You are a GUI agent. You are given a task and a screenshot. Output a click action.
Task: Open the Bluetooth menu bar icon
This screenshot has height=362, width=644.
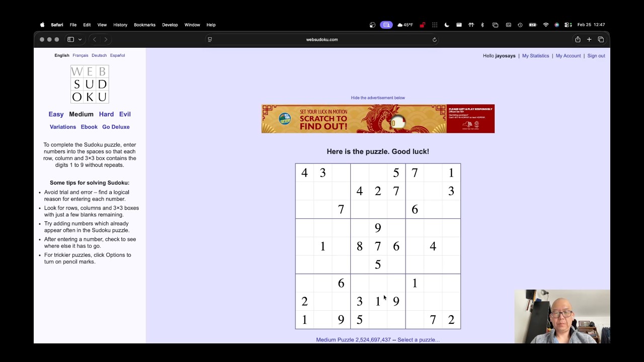(482, 25)
